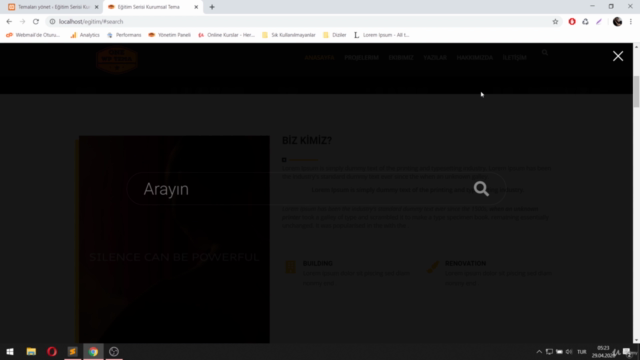Close the search overlay with the X
Viewport: 640px width, 360px height.
[618, 56]
